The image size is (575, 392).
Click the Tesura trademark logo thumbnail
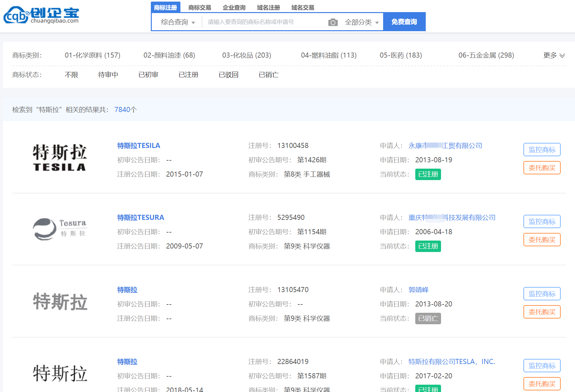coord(60,229)
